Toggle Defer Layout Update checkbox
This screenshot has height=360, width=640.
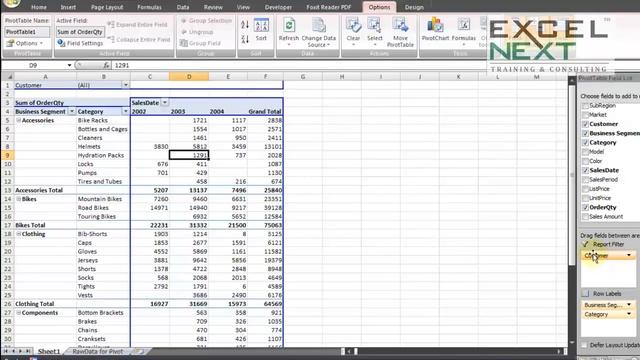tap(585, 345)
